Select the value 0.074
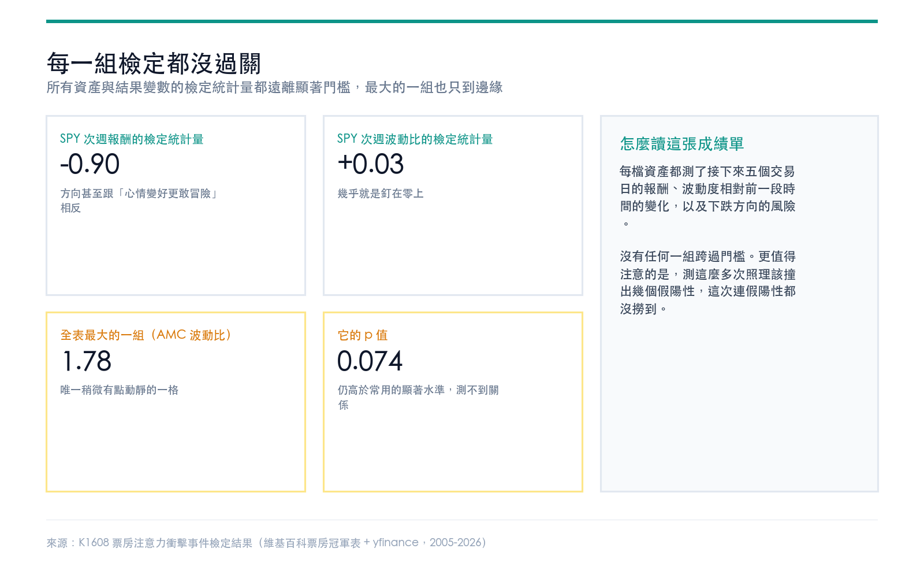The height and width of the screenshot is (578, 924). 370,361
